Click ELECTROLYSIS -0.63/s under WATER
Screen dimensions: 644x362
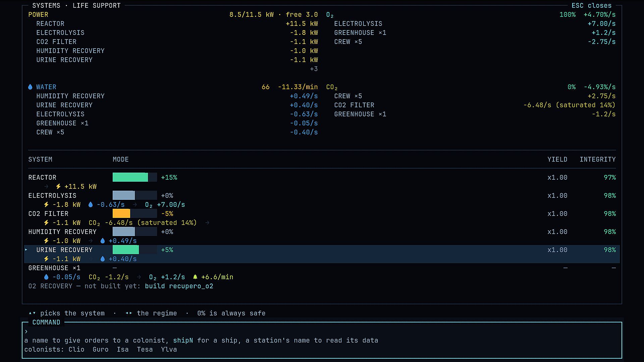pyautogui.click(x=177, y=114)
